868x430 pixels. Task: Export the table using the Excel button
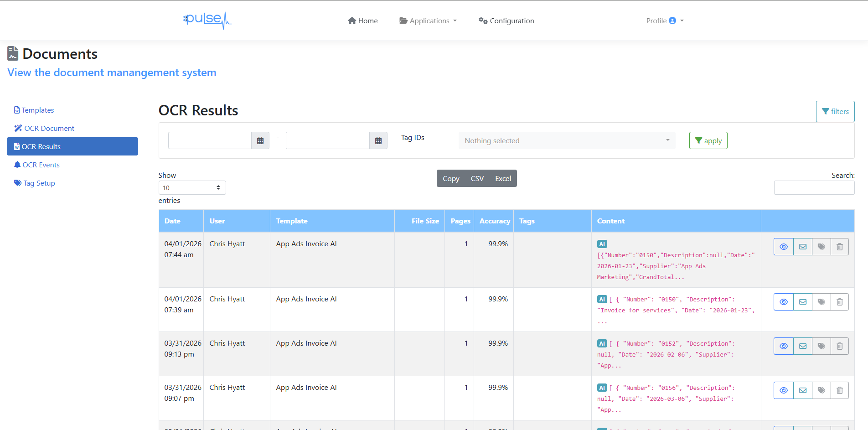pyautogui.click(x=502, y=178)
